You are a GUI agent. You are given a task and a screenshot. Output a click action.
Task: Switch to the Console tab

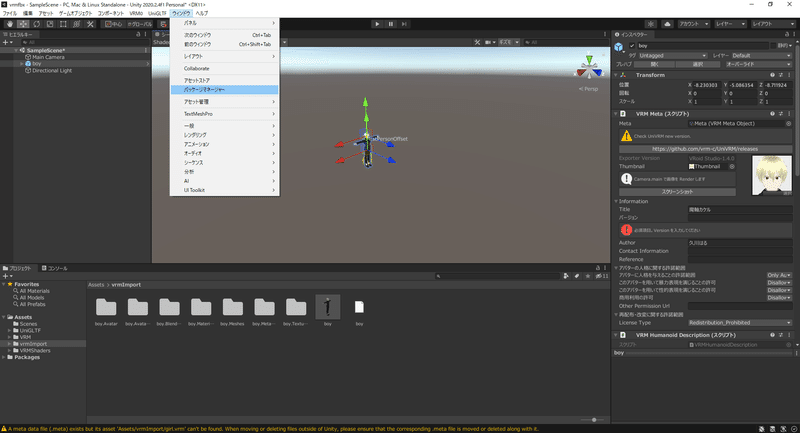click(x=55, y=268)
